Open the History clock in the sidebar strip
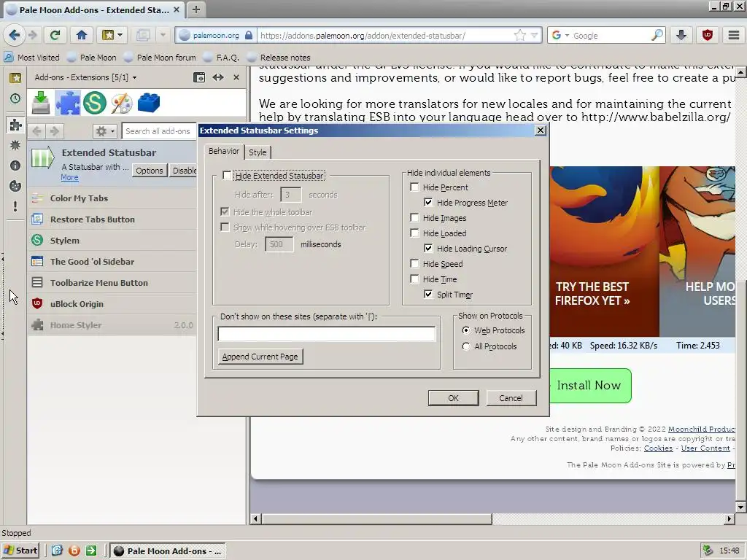 [x=15, y=98]
